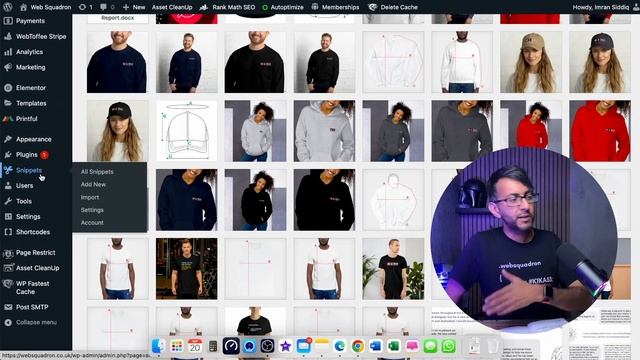This screenshot has width=640, height=360.
Task: Select the Report.docx file thumbnail
Action: pos(118,18)
